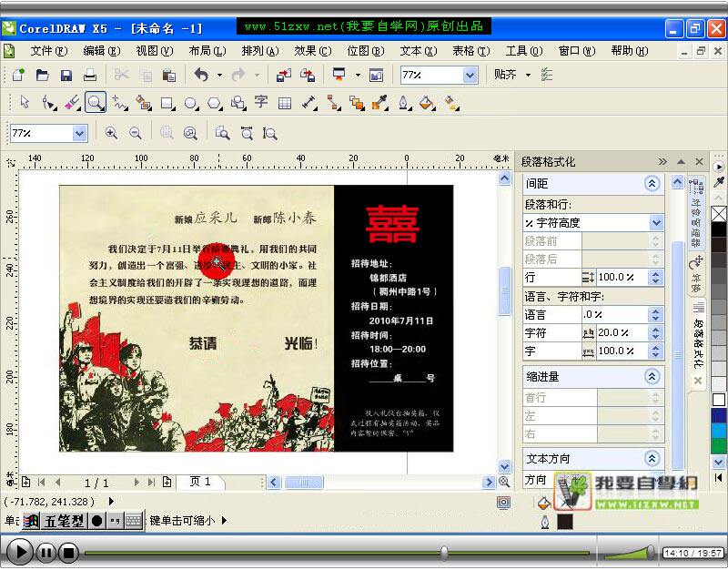Click the Print icon

pyautogui.click(x=89, y=75)
